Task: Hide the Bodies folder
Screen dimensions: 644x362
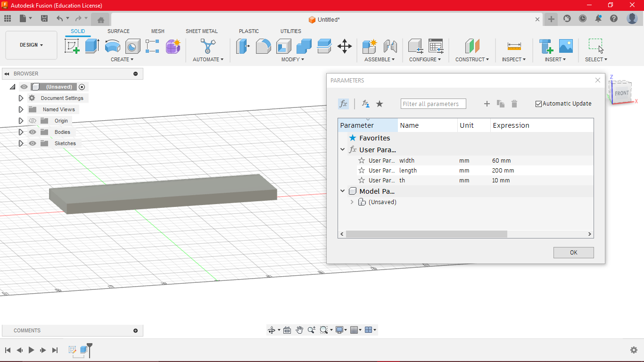Action: click(33, 132)
